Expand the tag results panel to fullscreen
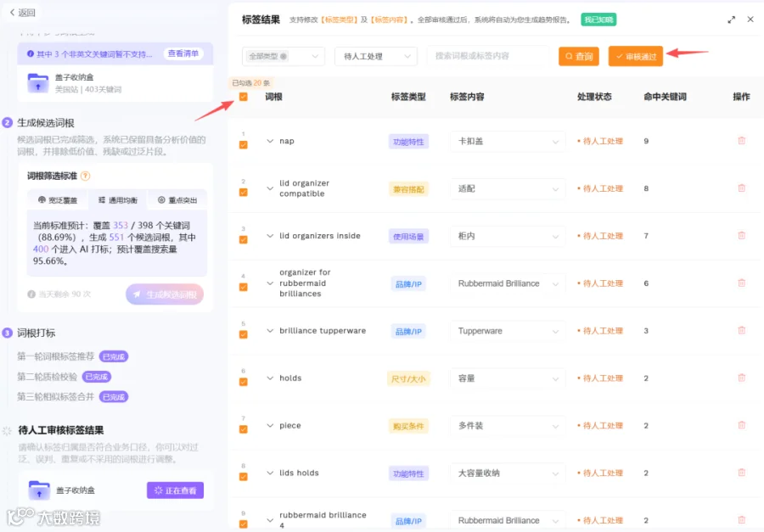The height and width of the screenshot is (532, 764). pyautogui.click(x=731, y=20)
